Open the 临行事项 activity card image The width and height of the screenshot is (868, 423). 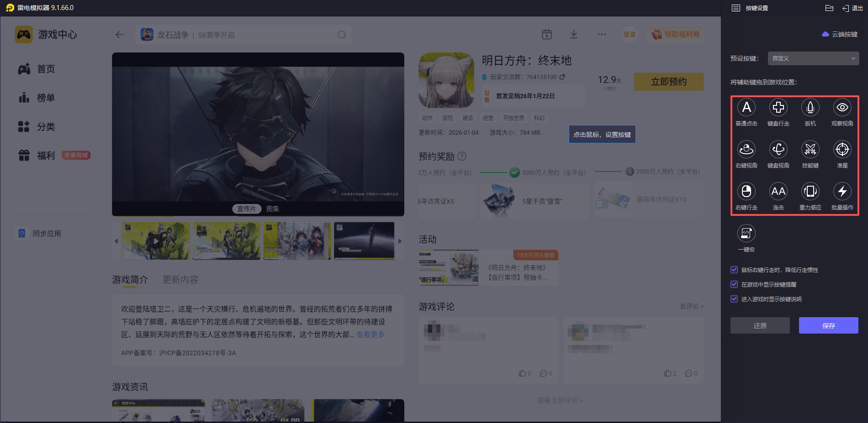click(449, 268)
